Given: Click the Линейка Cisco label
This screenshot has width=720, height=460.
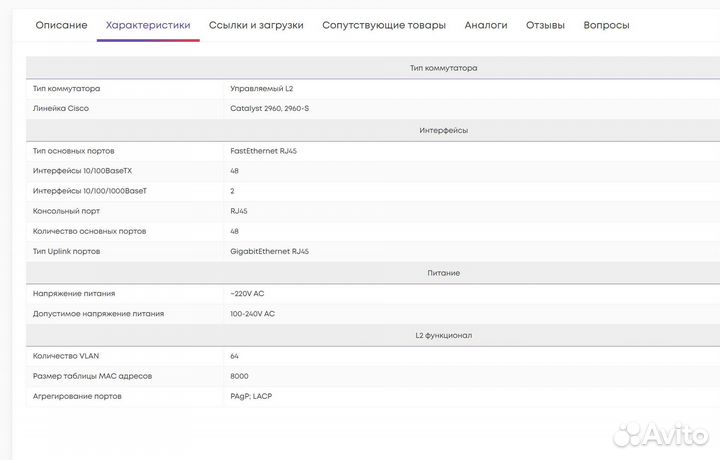Looking at the screenshot, I should (x=61, y=108).
